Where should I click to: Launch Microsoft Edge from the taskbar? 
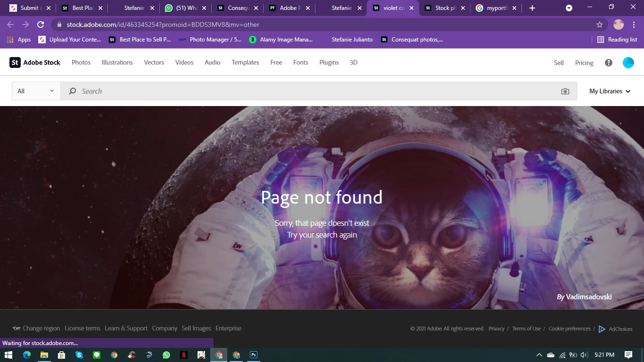point(27,355)
